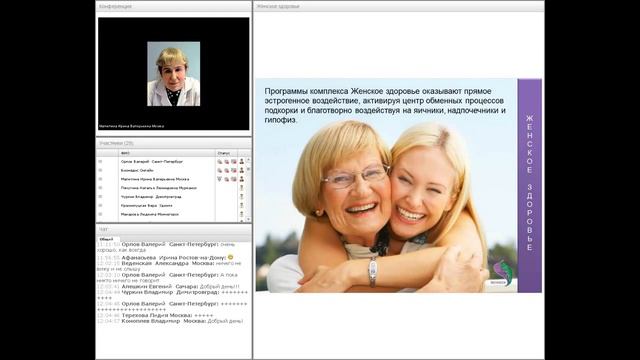Viewport: 640px width, 360px height.
Task: Click person icon in Макарова Людмила row
Action: coord(242,214)
